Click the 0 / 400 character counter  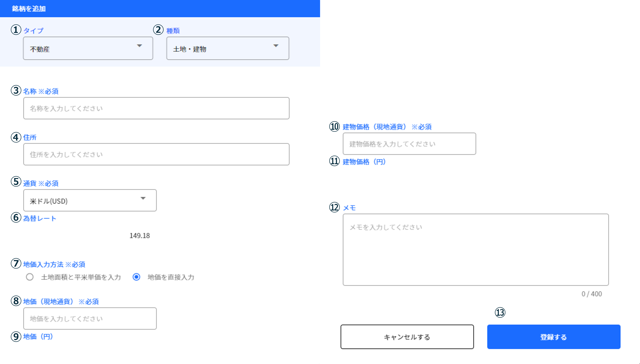(x=592, y=294)
